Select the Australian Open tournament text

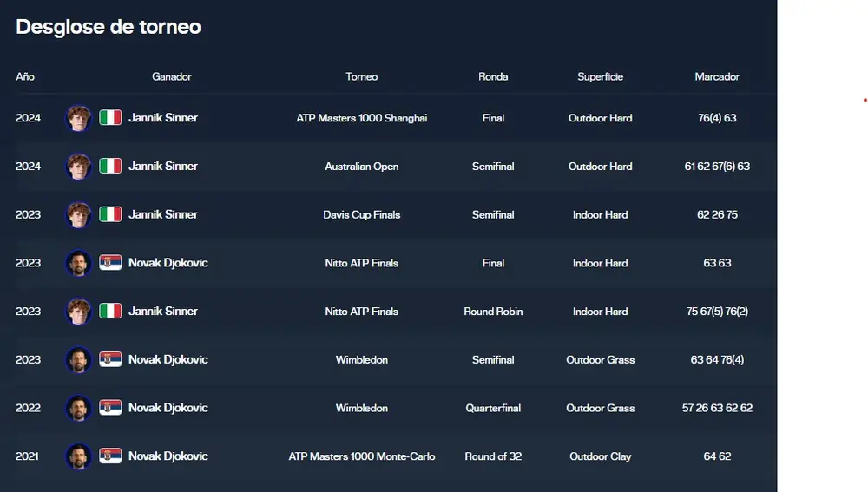coord(361,166)
